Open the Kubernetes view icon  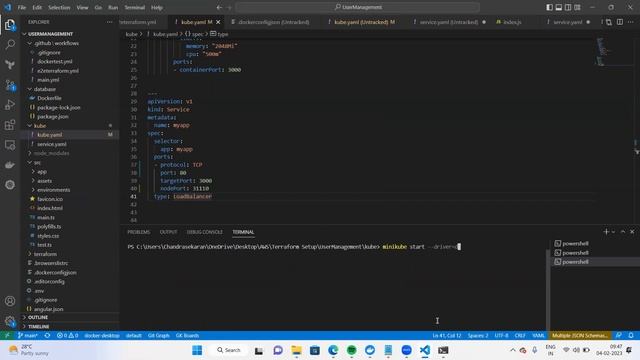(10, 185)
